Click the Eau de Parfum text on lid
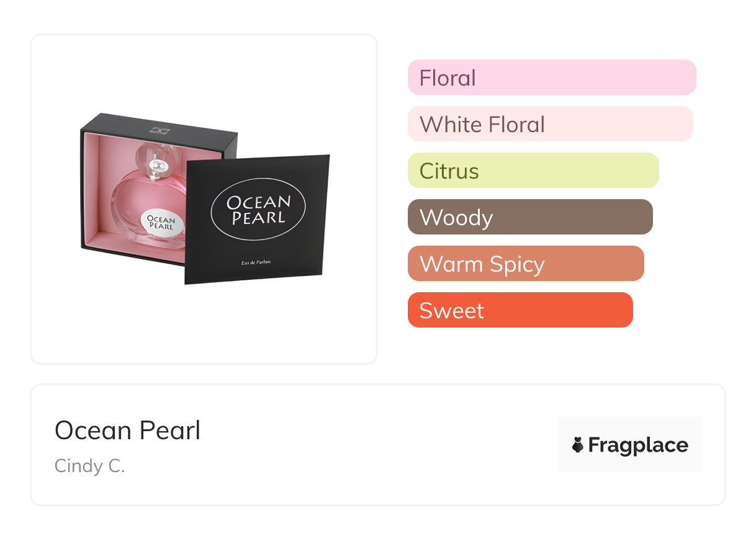The image size is (756, 536). (256, 262)
